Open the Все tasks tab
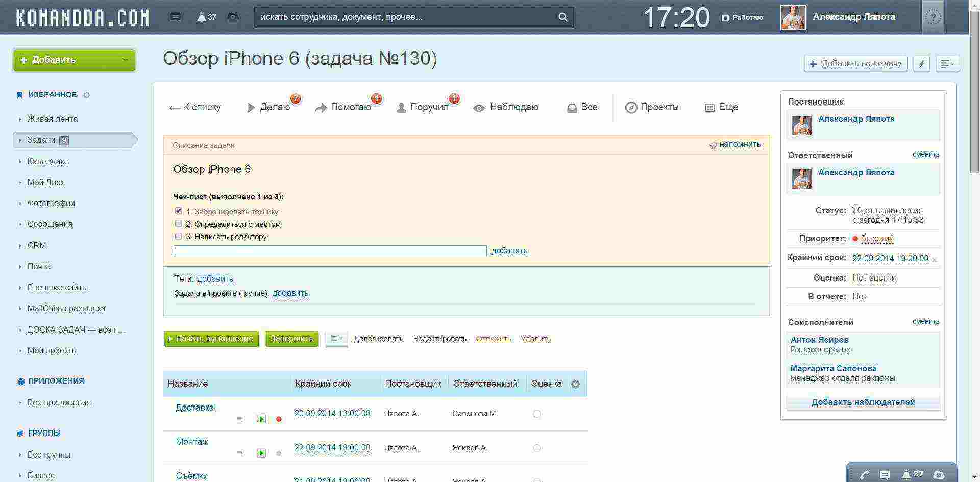 pyautogui.click(x=582, y=107)
